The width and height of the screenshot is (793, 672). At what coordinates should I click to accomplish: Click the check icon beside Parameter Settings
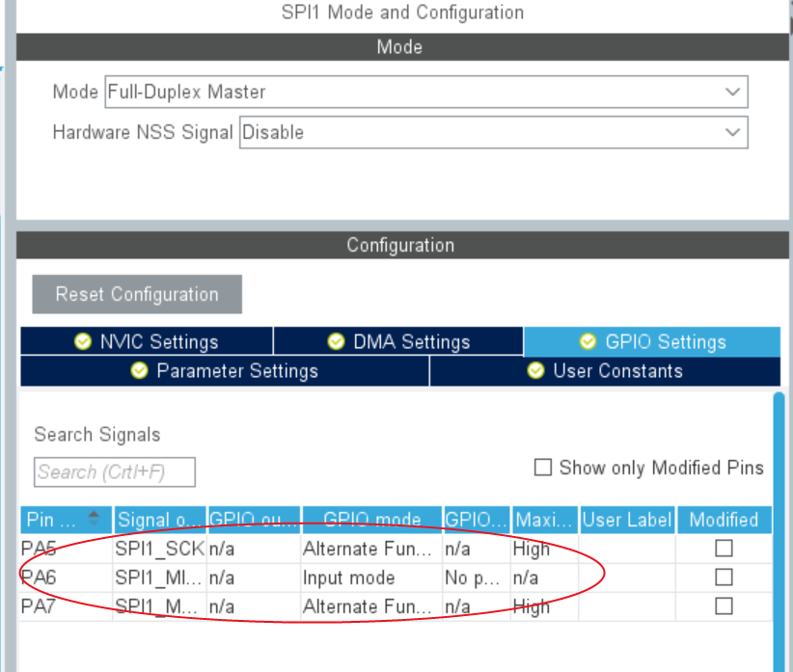[139, 370]
